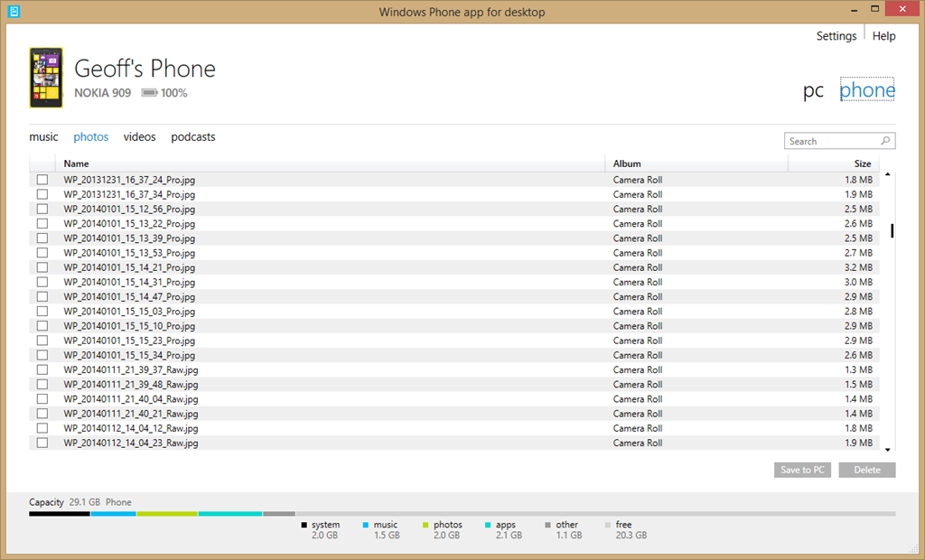Image resolution: width=925 pixels, height=560 pixels.
Task: Click the scroll up arrow of file list
Action: click(887, 173)
